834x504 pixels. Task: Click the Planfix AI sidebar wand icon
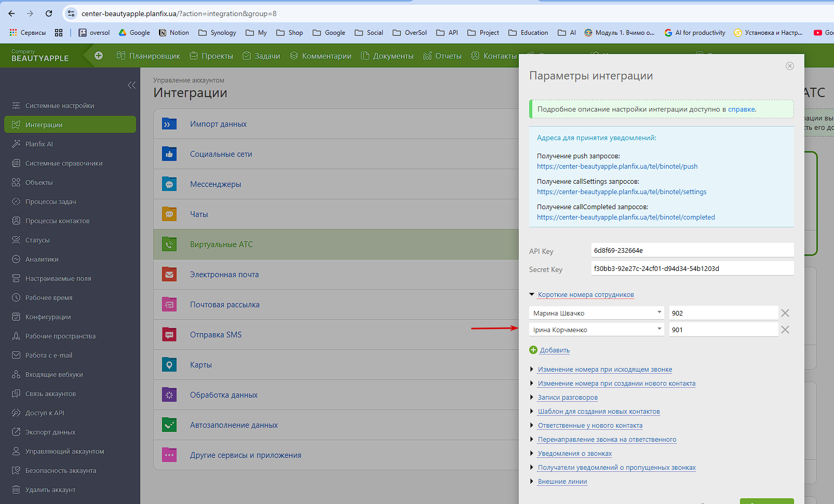click(16, 144)
